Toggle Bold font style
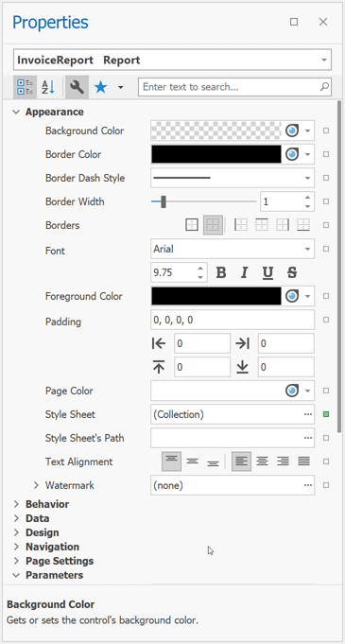Screen dimensions: 345x644 point(221,272)
